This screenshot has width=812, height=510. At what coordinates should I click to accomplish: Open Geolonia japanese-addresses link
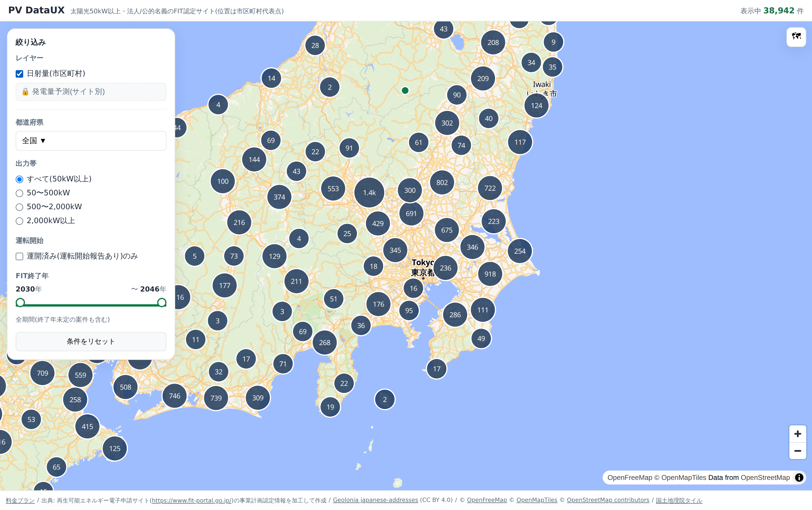pos(375,500)
